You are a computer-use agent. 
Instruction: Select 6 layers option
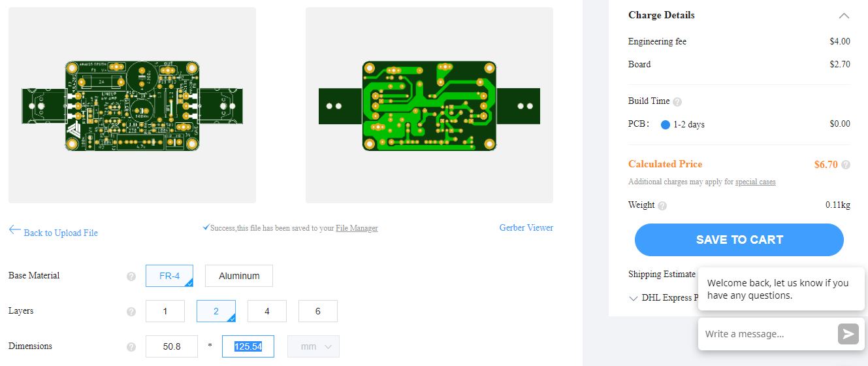[318, 311]
